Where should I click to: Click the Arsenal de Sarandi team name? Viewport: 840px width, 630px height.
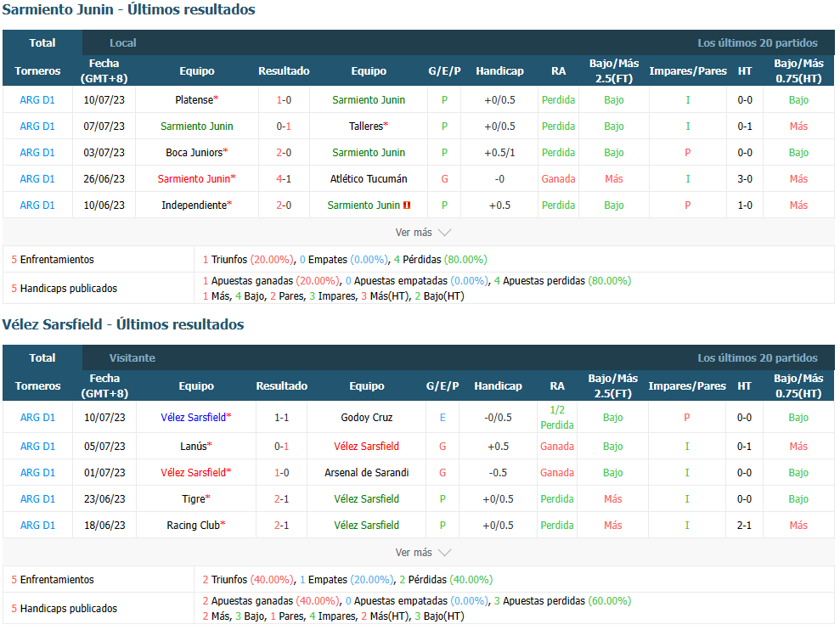point(367,472)
